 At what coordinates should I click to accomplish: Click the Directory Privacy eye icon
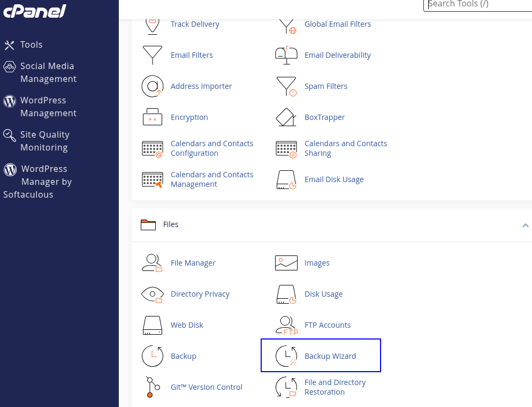(x=153, y=295)
